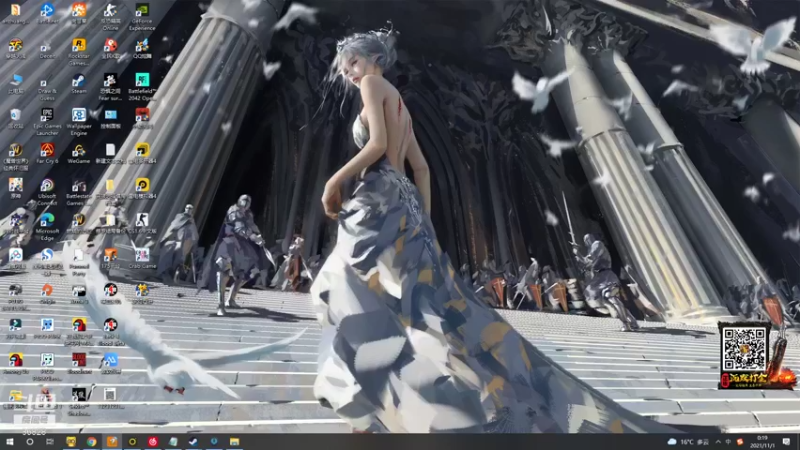The image size is (800, 450).
Task: Click the 16°C weather widget in taskbar
Action: click(x=688, y=442)
